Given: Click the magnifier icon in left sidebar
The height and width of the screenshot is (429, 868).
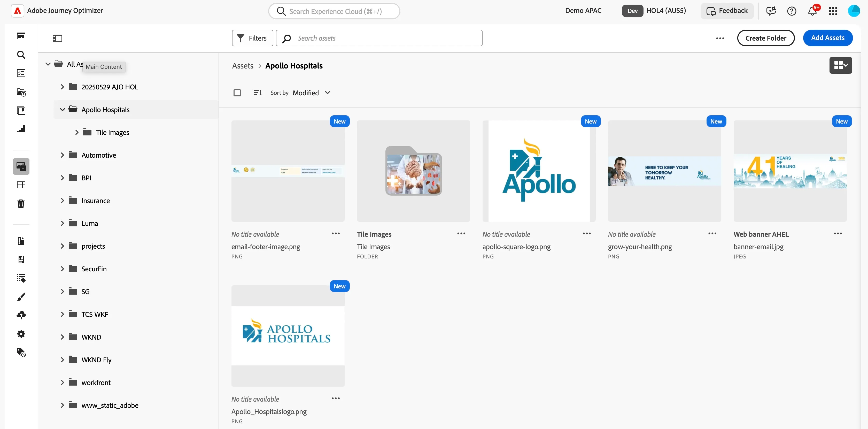Looking at the screenshot, I should click(21, 55).
